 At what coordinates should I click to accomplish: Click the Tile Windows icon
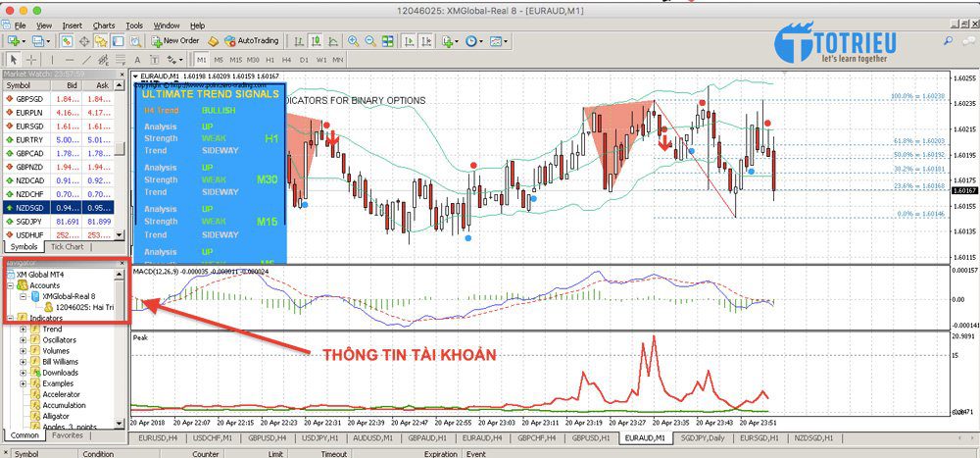point(387,41)
